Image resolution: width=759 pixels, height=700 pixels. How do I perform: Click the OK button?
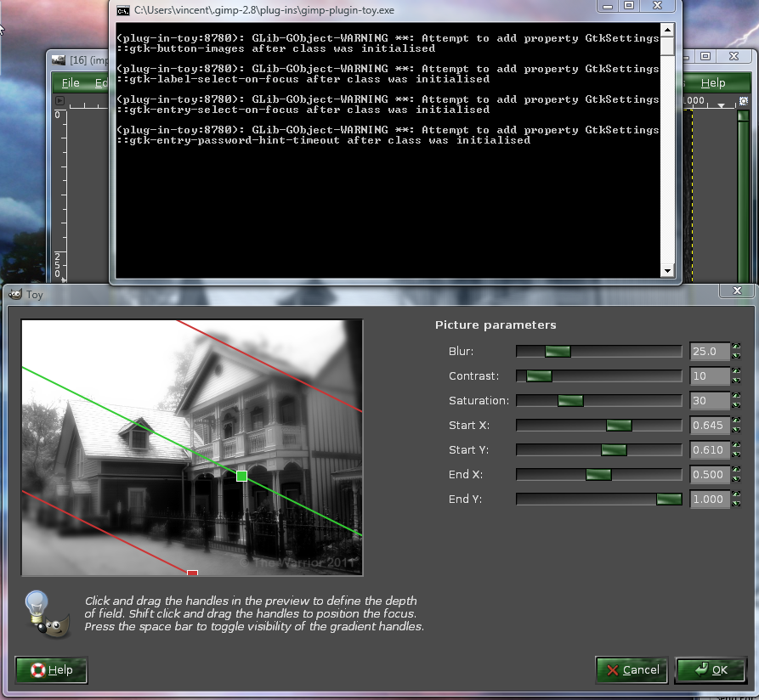[711, 670]
